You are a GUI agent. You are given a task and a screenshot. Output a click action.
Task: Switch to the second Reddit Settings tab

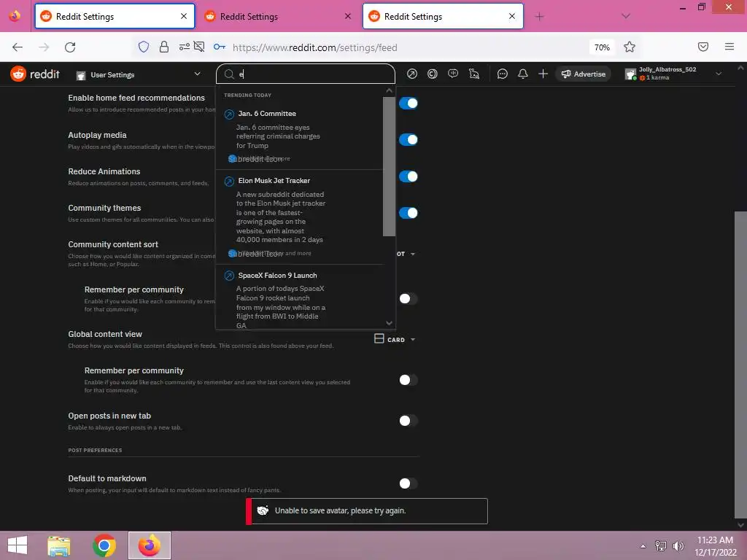[279, 16]
